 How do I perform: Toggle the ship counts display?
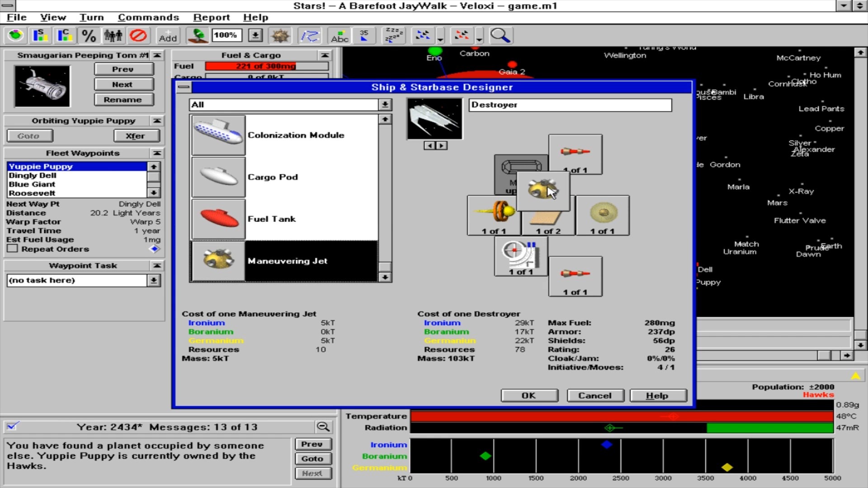364,35
